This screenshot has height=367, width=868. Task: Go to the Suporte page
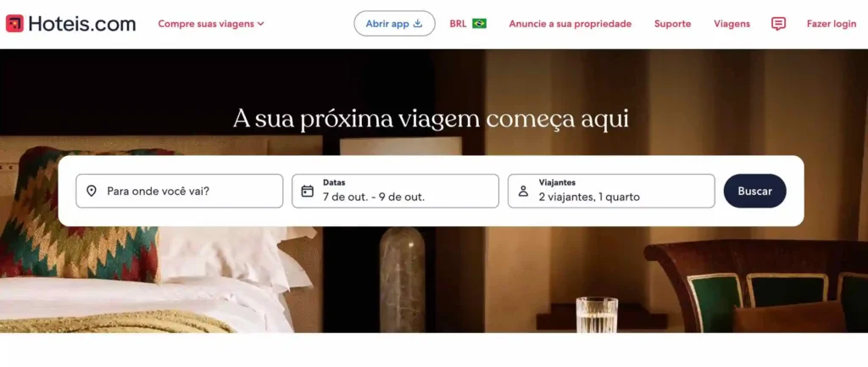672,24
